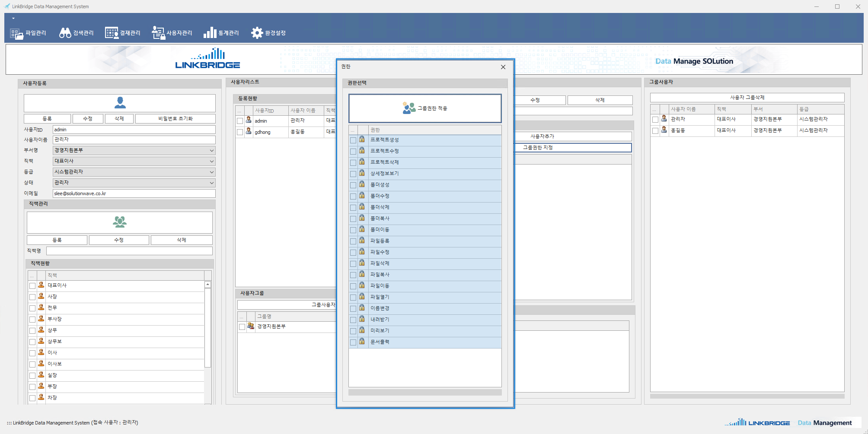Viewport: 868px width, 434px height.
Task: Open the 결재관리 toolbar icon
Action: (112, 33)
